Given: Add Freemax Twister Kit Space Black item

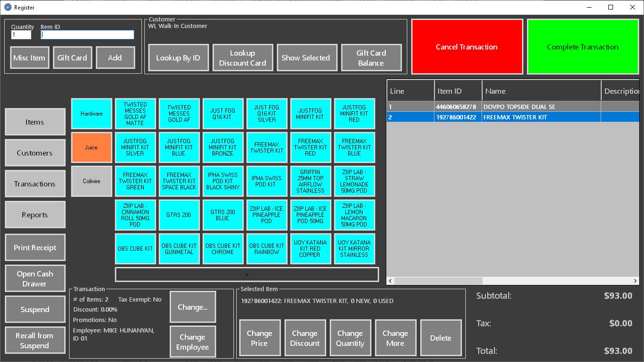Looking at the screenshot, I should (179, 181).
